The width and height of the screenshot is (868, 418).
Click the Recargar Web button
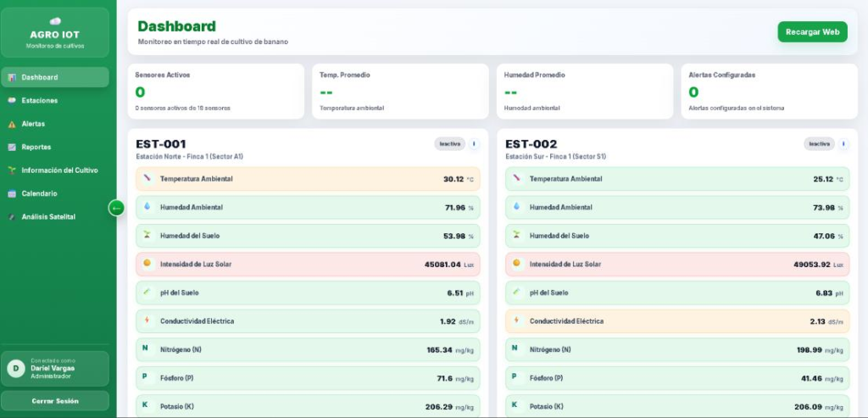click(x=812, y=32)
